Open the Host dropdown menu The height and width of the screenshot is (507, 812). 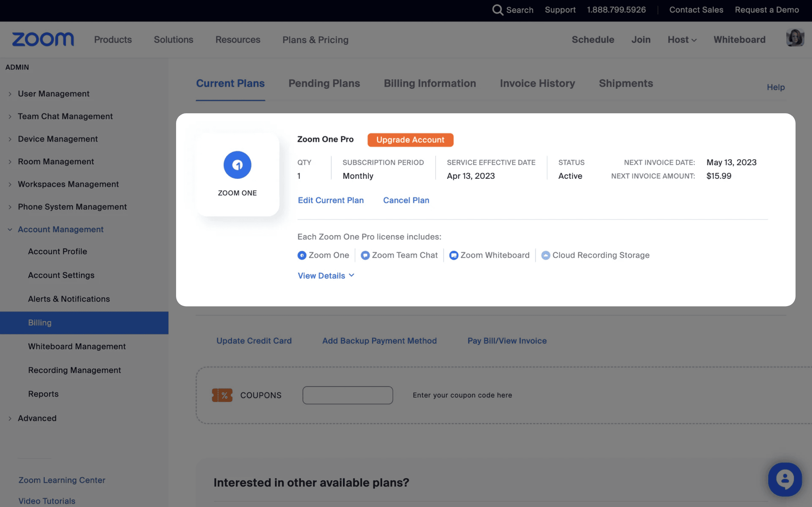pos(682,40)
